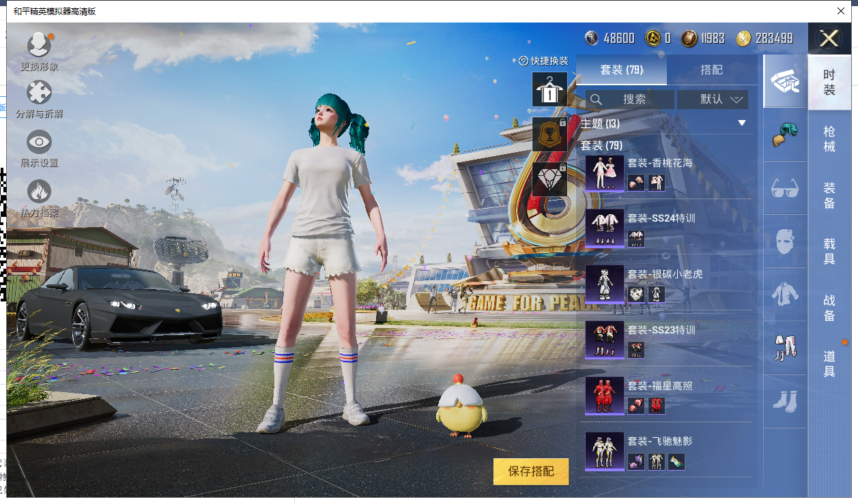Click the 套装 (79) section header text
Viewport: 858px width, 504px height.
coord(601,145)
